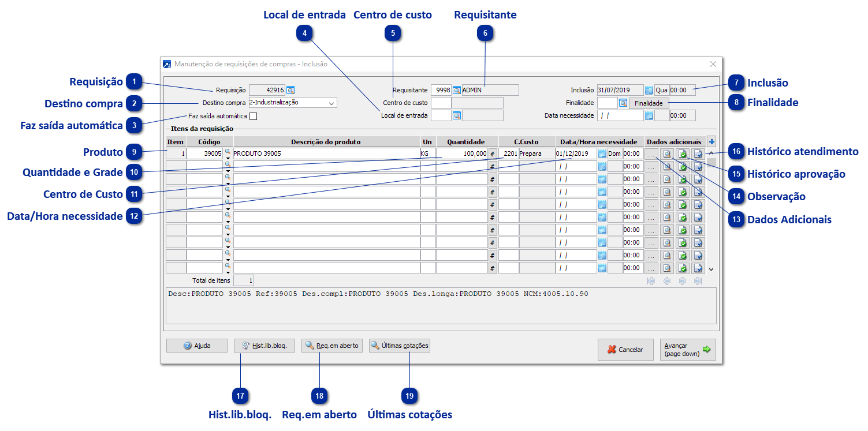The width and height of the screenshot is (868, 431).
Task: Open calendar for date 01/12/2019
Action: click(602, 154)
